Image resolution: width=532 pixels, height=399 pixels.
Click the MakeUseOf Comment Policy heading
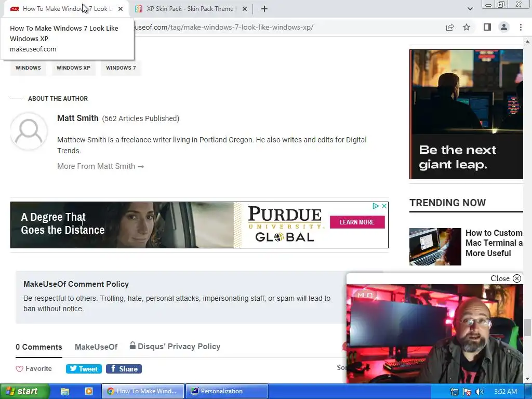pyautogui.click(x=76, y=284)
